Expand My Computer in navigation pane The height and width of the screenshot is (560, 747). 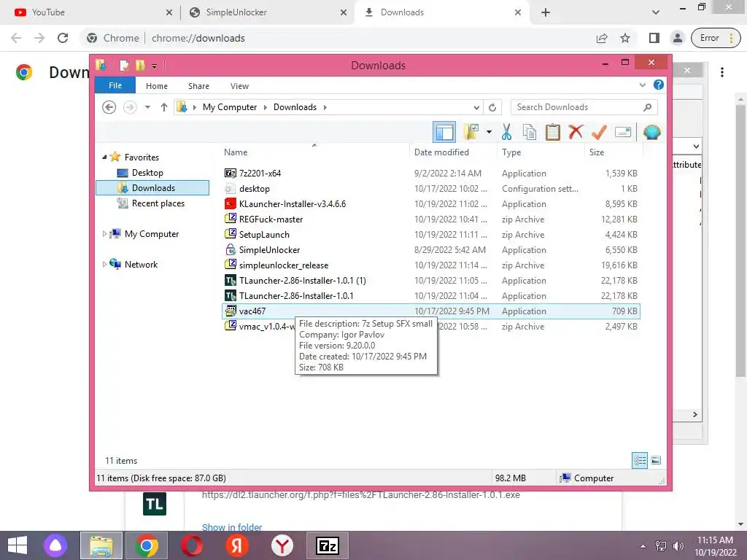point(104,234)
